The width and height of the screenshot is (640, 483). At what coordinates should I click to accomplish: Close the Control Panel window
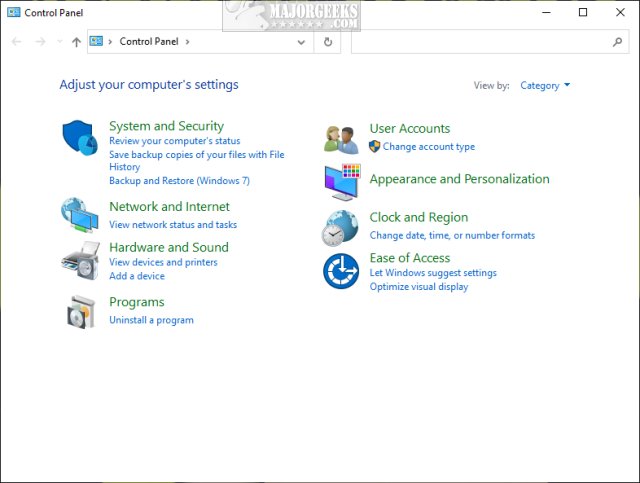tap(620, 12)
